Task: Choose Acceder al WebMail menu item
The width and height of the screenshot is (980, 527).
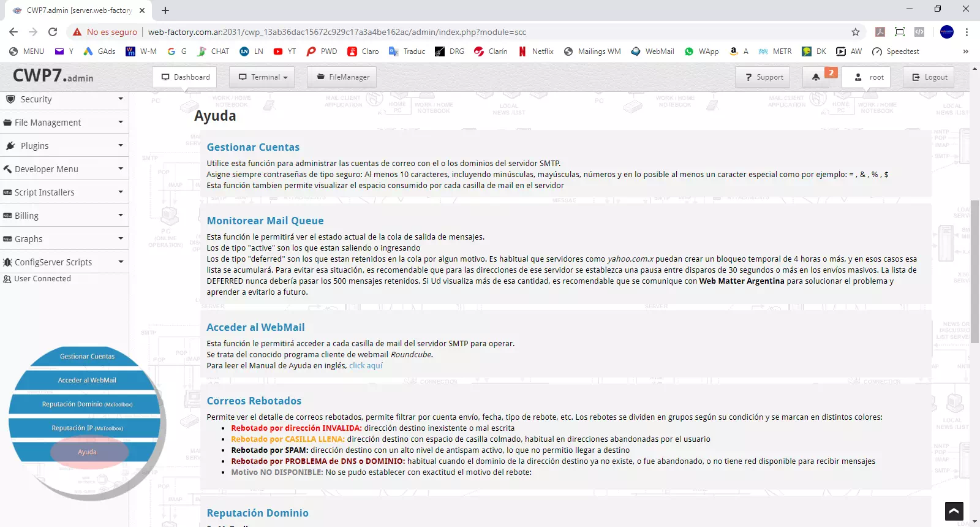Action: tap(87, 381)
